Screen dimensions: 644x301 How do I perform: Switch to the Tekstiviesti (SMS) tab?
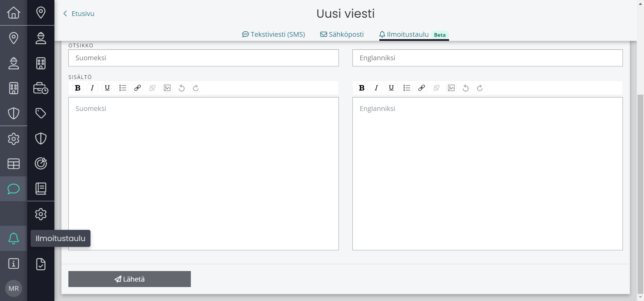pos(274,34)
